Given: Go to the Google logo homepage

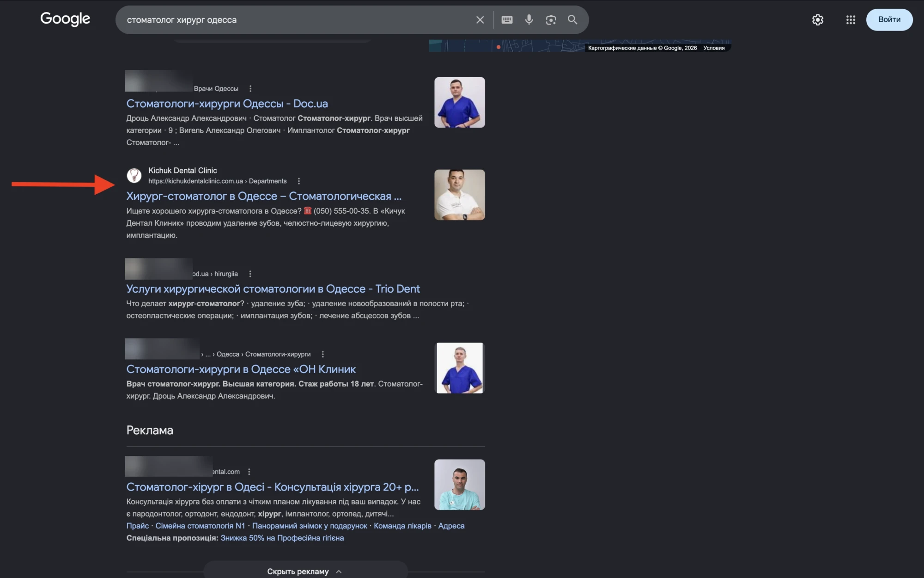Looking at the screenshot, I should pos(65,19).
